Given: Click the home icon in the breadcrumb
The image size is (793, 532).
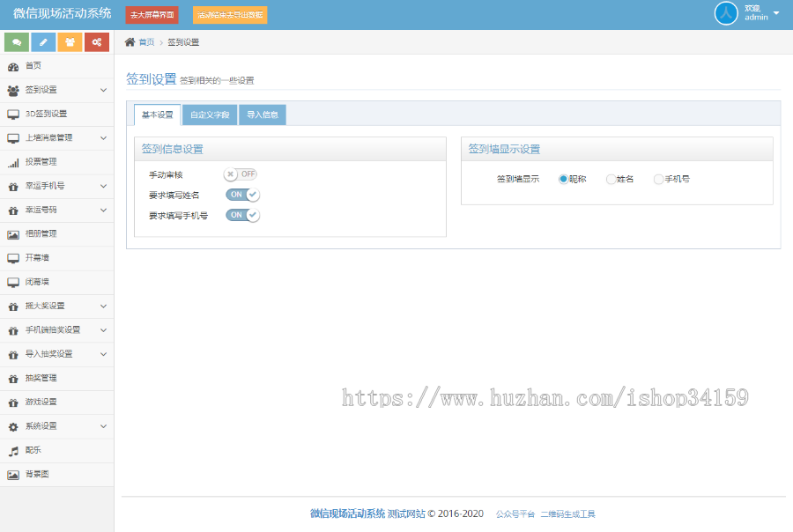Looking at the screenshot, I should pos(130,42).
